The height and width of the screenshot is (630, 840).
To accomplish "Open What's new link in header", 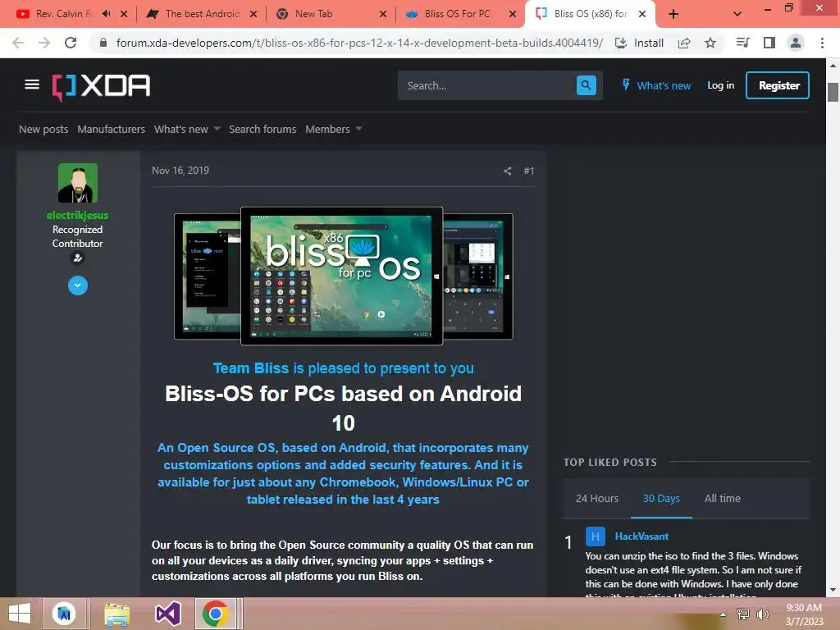I will 663,85.
